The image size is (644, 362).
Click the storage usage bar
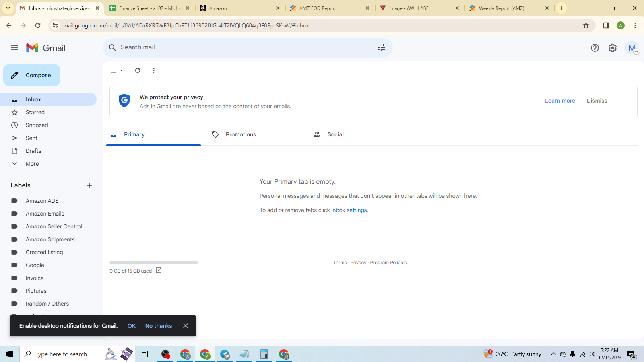point(154,263)
